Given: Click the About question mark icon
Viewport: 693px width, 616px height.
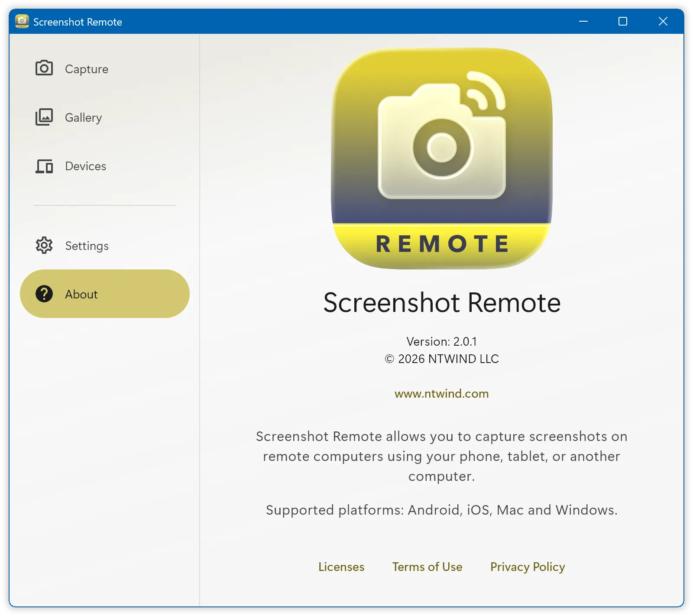Looking at the screenshot, I should tap(44, 294).
